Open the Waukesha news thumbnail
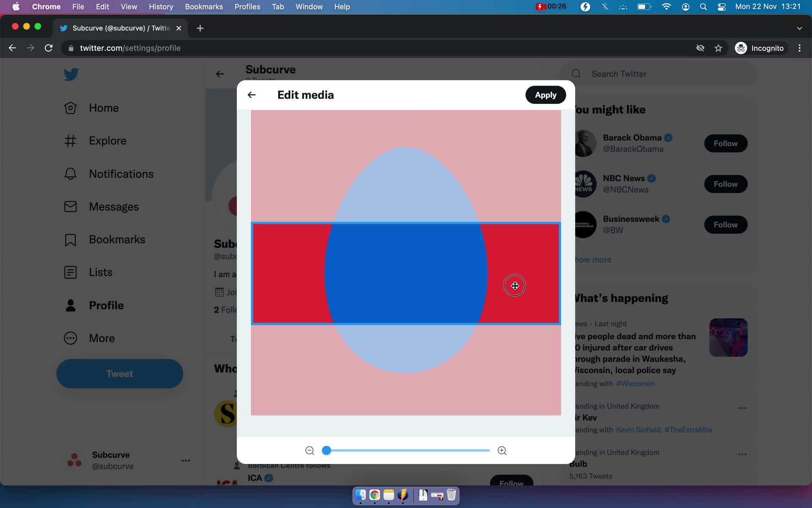Screen dimensions: 812x508 [x=728, y=337]
